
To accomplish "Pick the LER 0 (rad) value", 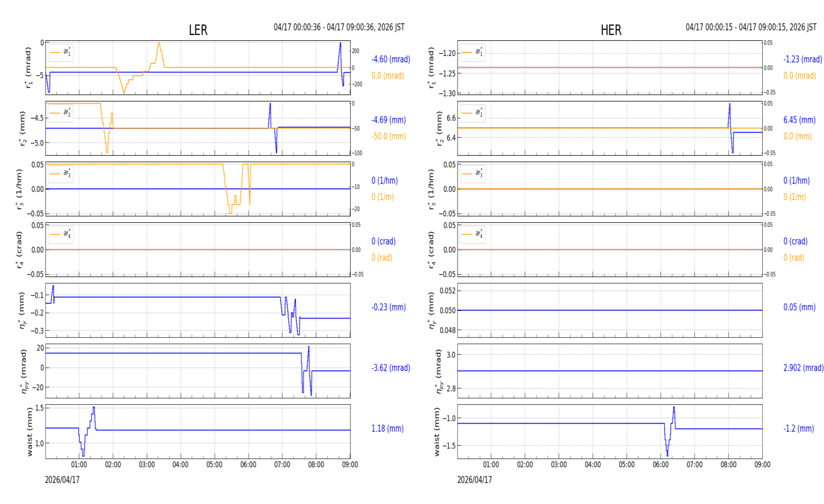I will [382, 258].
